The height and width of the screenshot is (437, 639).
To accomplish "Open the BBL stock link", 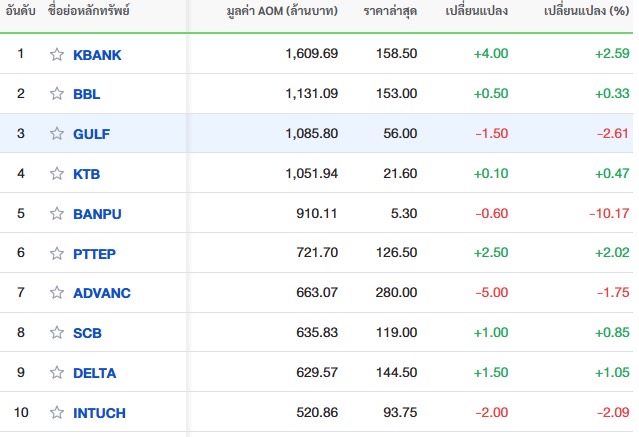I will (x=86, y=94).
